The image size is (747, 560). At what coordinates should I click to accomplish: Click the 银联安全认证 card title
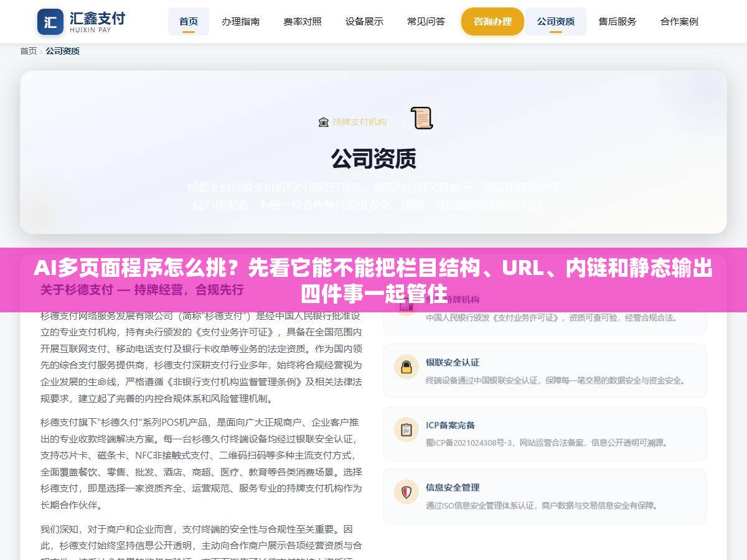453,362
